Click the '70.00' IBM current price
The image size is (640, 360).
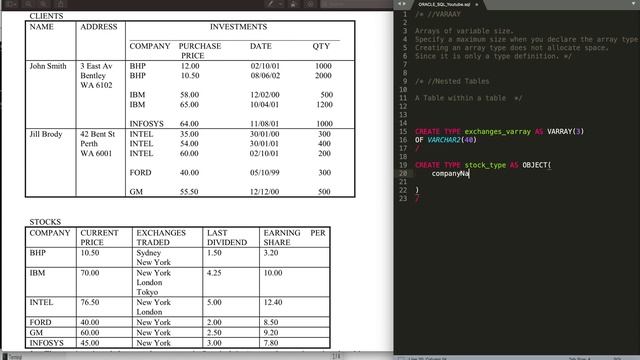[x=90, y=273]
